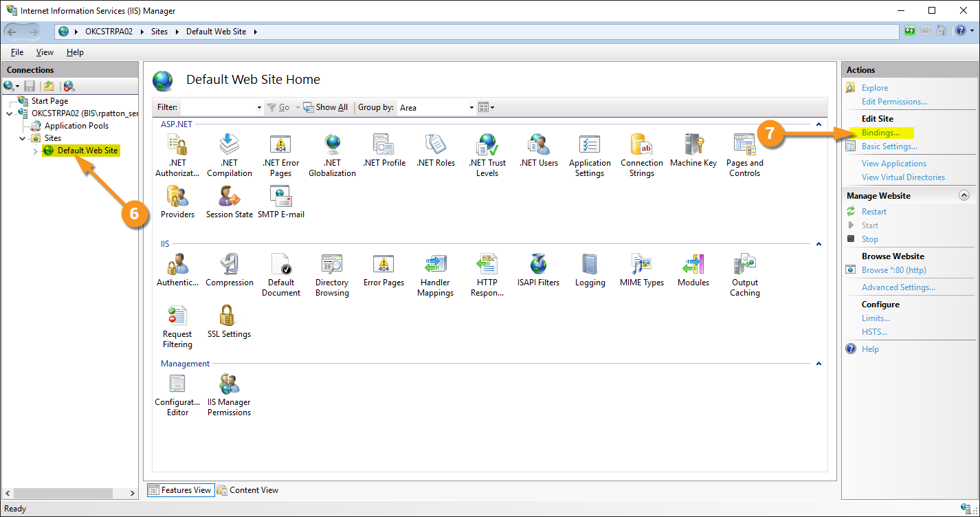Open the .NET Compilation feature
This screenshot has height=517, width=980.
tap(230, 155)
